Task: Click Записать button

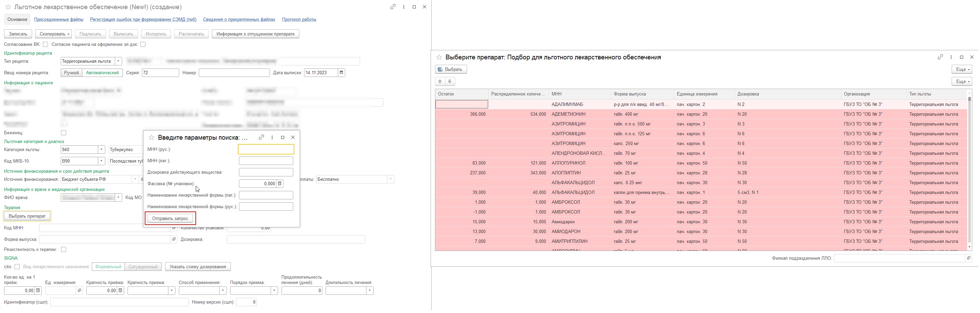Action: click(18, 34)
